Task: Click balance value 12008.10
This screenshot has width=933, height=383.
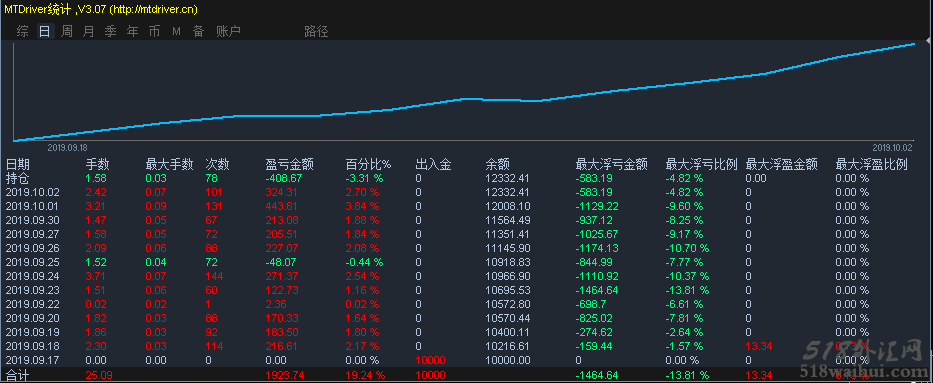Action: pos(508,206)
